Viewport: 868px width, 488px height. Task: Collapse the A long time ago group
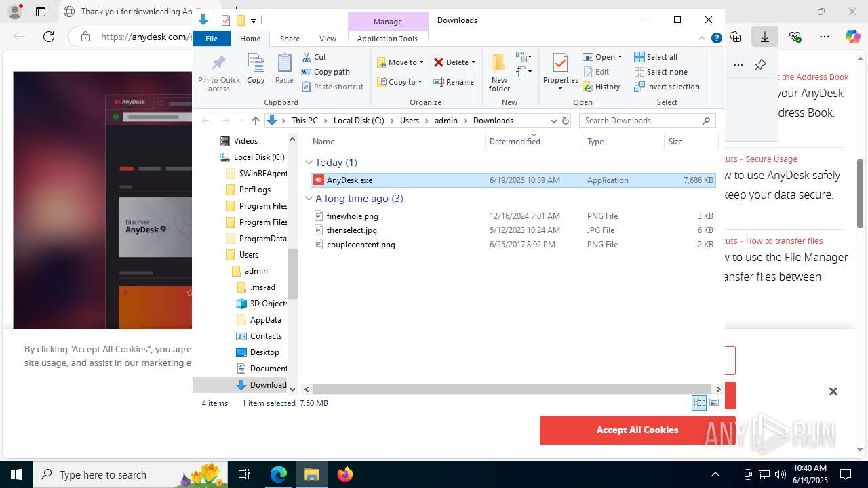point(309,199)
